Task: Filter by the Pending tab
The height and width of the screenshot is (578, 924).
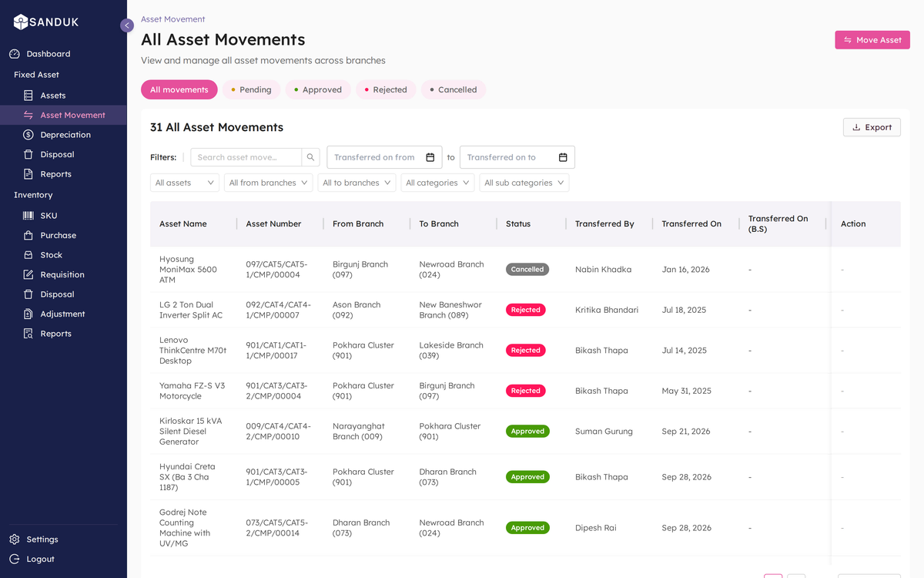Action: pyautogui.click(x=251, y=89)
